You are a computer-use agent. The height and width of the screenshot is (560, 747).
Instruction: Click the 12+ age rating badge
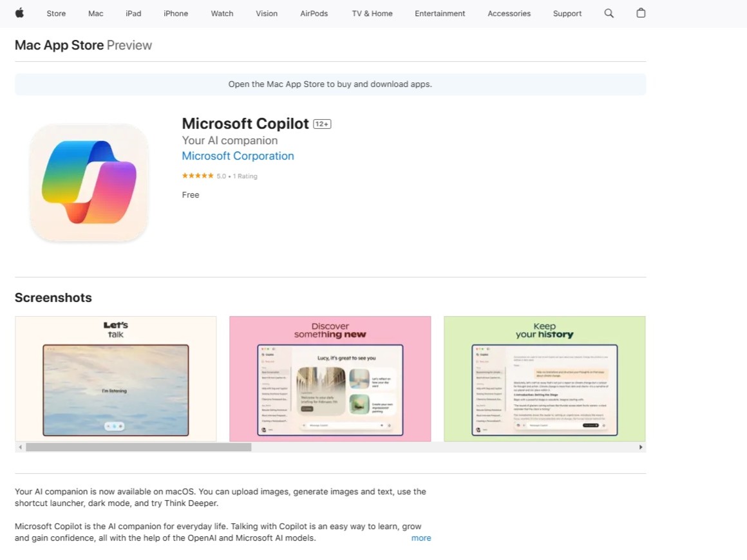tap(322, 124)
